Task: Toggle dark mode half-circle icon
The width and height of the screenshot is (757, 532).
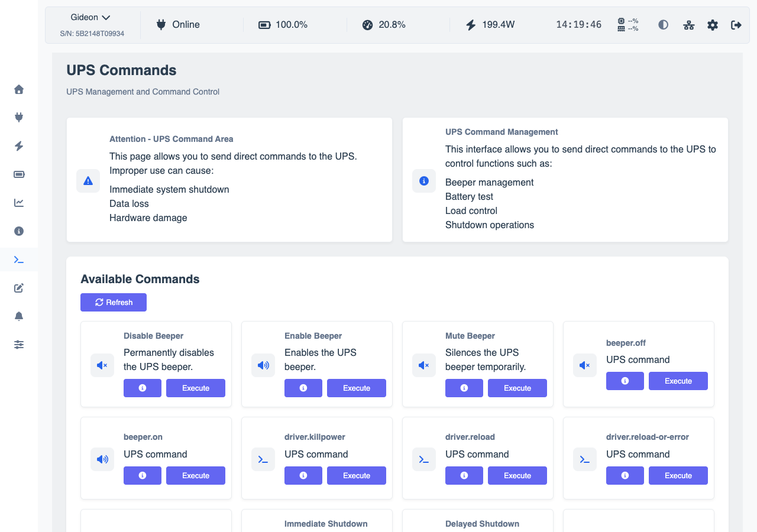Action: [664, 25]
